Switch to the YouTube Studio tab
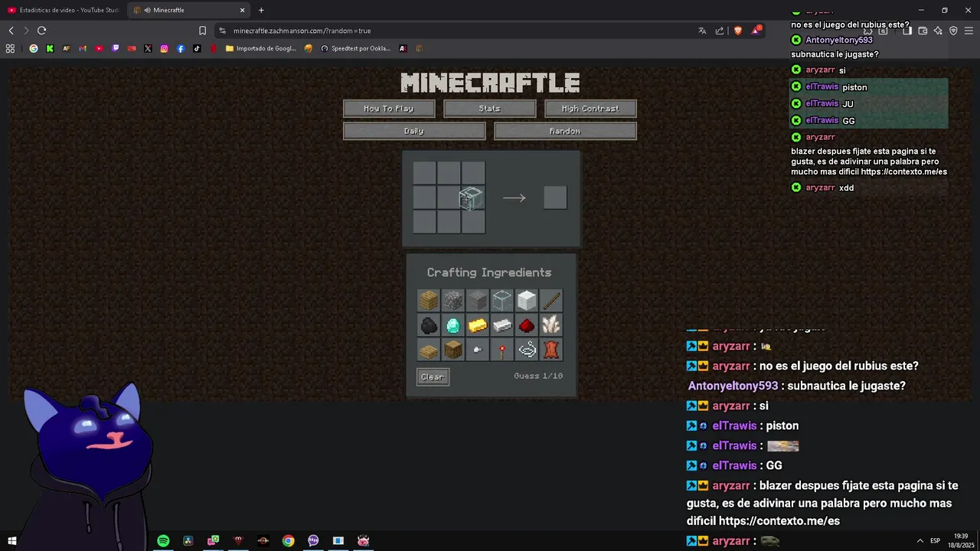This screenshot has width=980, height=551. pyautogui.click(x=63, y=10)
